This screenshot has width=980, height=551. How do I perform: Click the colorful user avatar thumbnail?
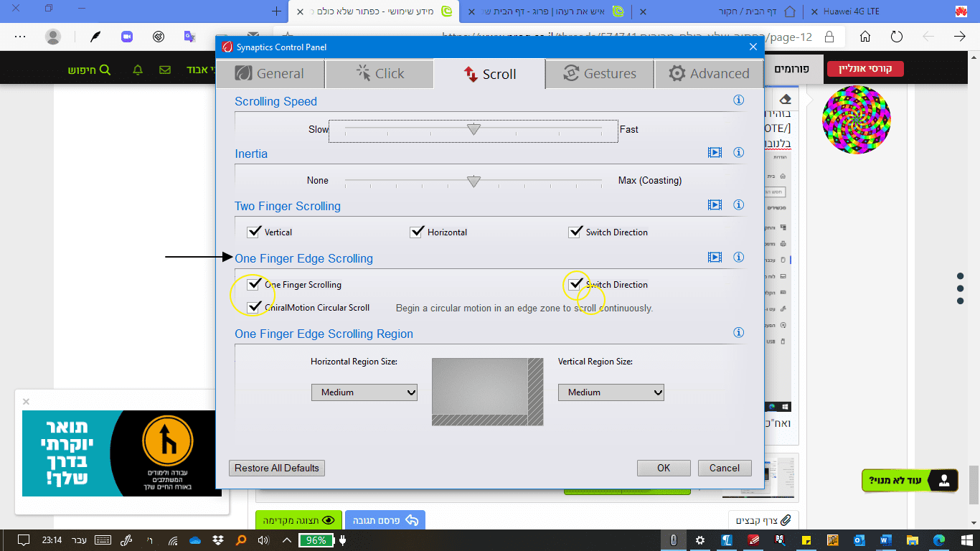(857, 120)
